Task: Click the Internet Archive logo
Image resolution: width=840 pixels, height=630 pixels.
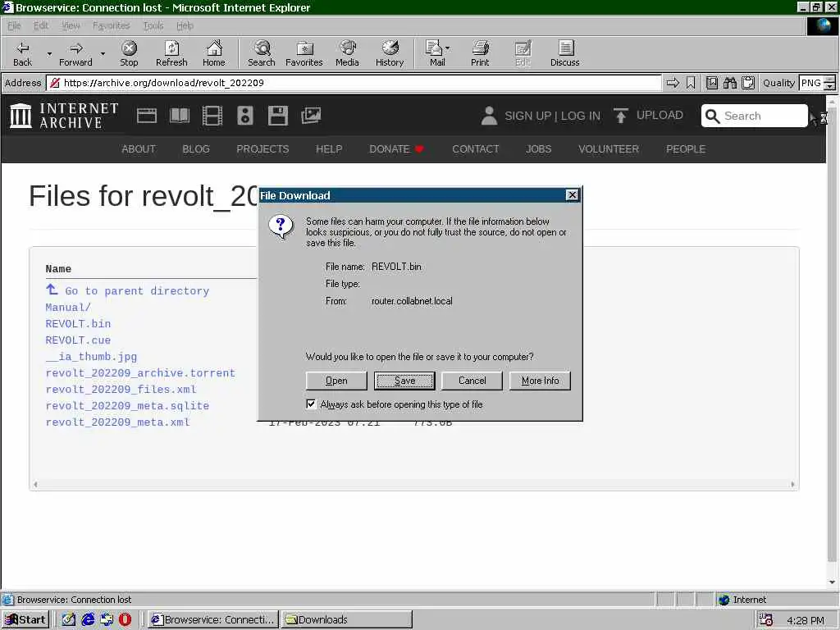Action: pyautogui.click(x=64, y=116)
